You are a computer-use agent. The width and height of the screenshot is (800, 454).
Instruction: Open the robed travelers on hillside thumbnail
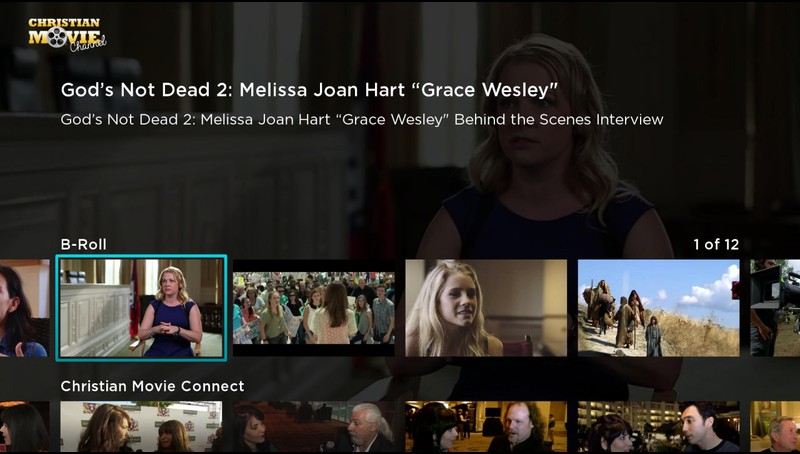[658, 308]
